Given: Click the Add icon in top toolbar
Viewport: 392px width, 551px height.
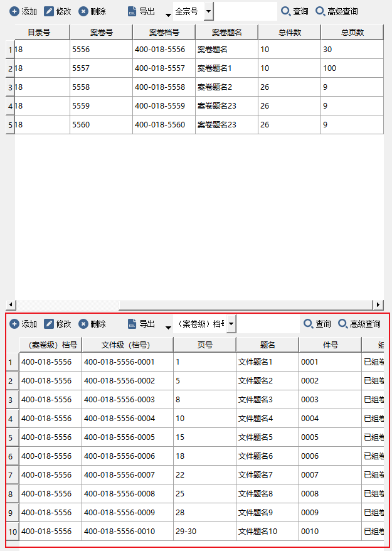Looking at the screenshot, I should 14,11.
